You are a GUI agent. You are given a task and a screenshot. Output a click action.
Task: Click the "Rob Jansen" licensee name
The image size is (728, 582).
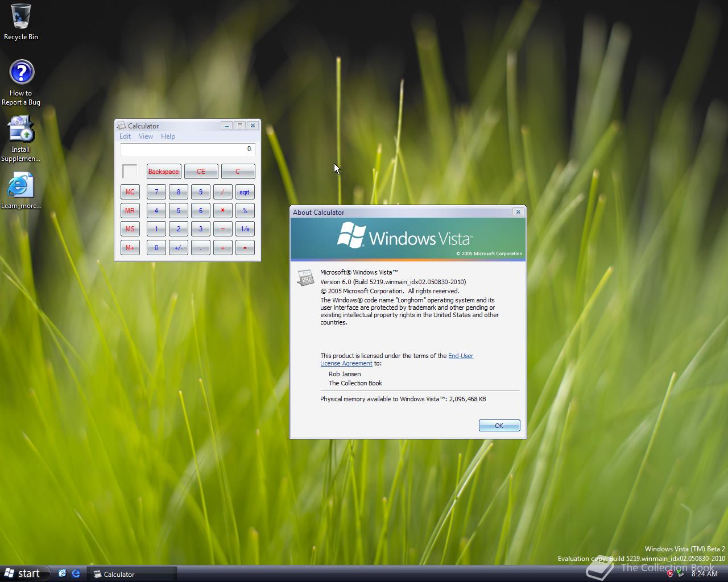[x=345, y=374]
